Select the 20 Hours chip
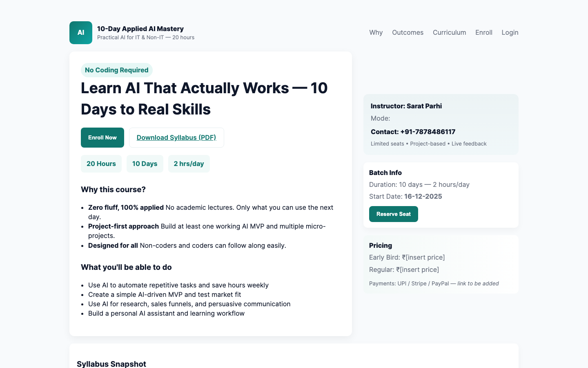 pos(101,164)
